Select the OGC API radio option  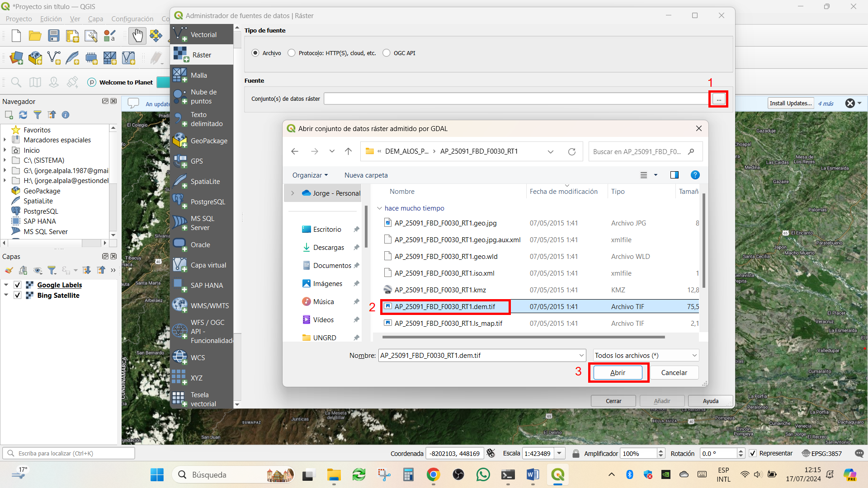click(387, 53)
